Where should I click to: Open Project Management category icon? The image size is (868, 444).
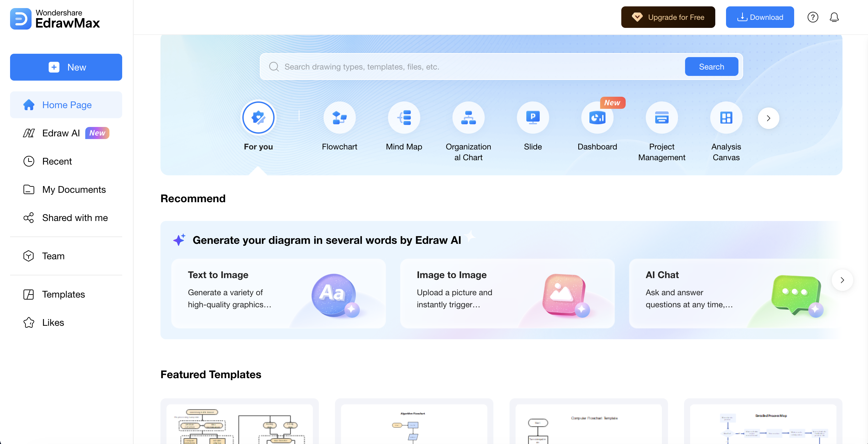click(x=662, y=118)
